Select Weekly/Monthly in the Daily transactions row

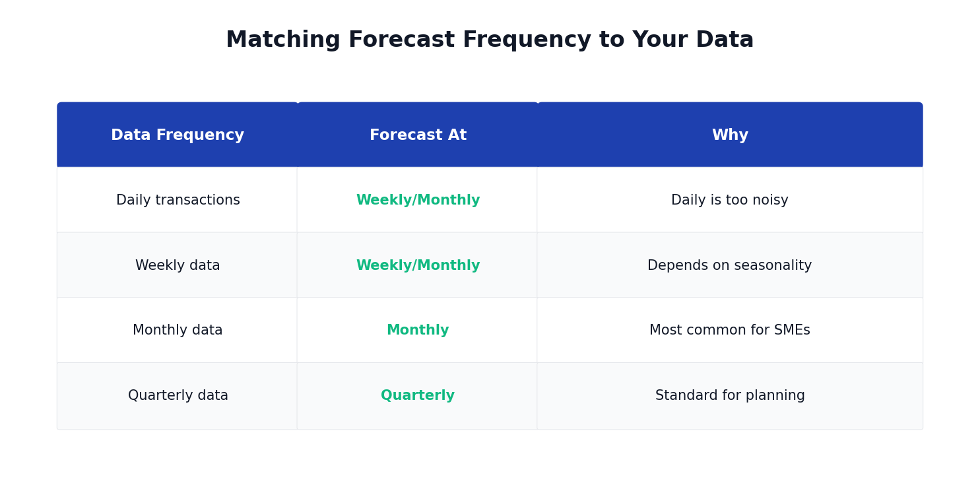coord(418,201)
